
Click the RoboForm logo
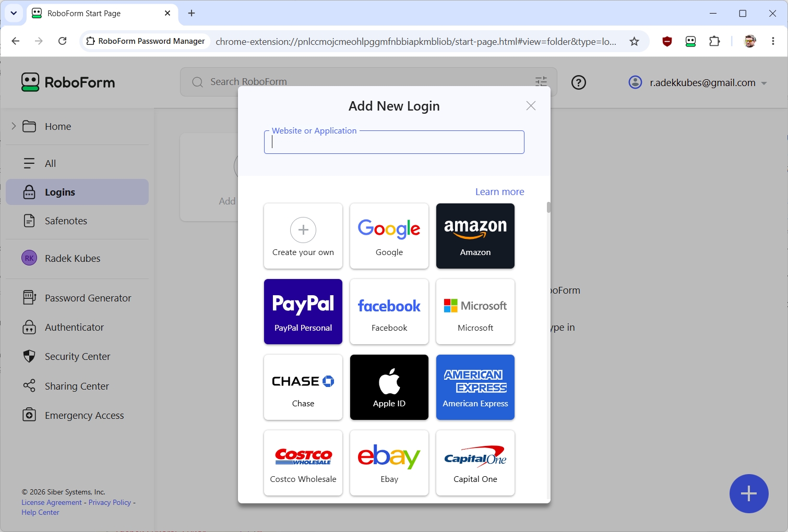pyautogui.click(x=68, y=82)
